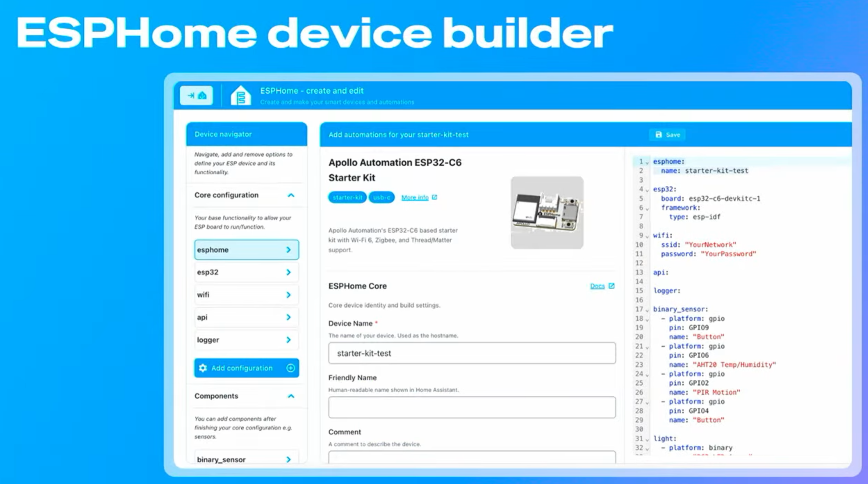Click the Apollo ESP32-C6 board thumbnail
This screenshot has width=868, height=484.
tap(547, 213)
